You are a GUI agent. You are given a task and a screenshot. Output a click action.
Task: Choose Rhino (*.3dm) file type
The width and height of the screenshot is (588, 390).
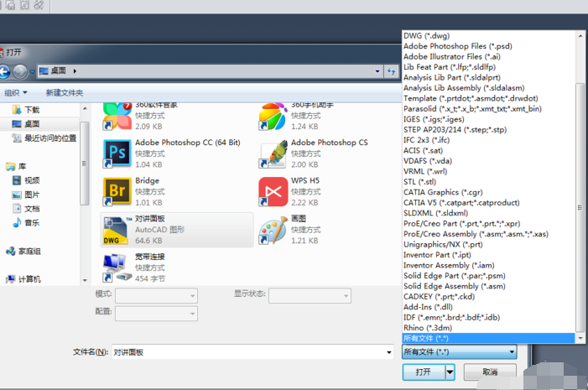tap(489, 328)
